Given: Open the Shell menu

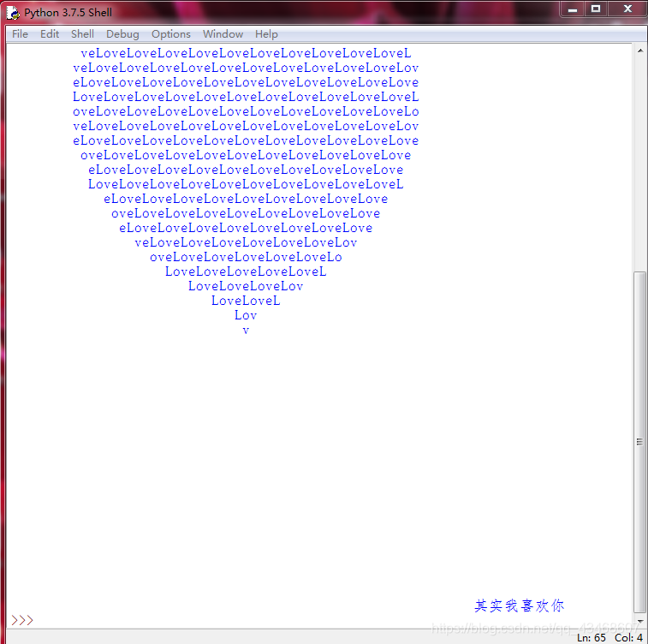Looking at the screenshot, I should coord(82,34).
